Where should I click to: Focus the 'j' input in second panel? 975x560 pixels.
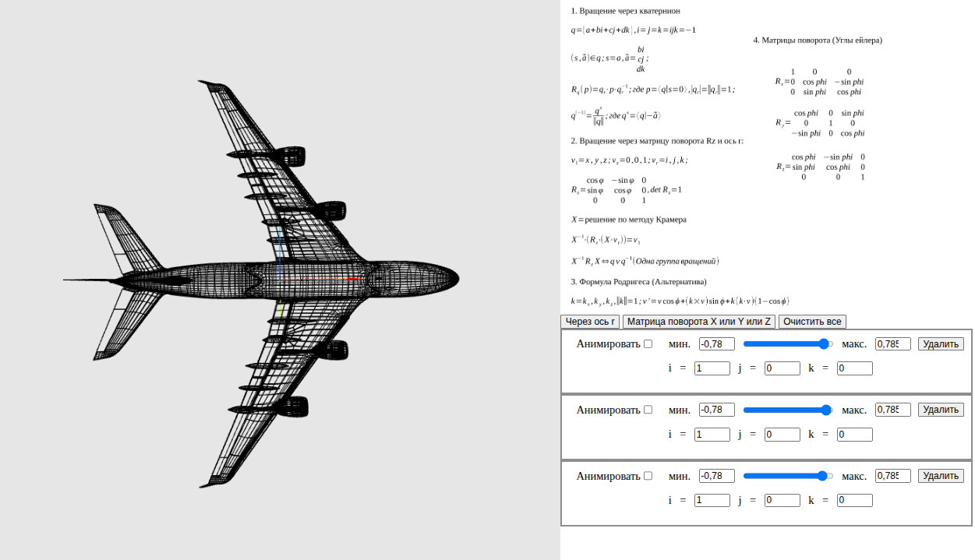[782, 435]
